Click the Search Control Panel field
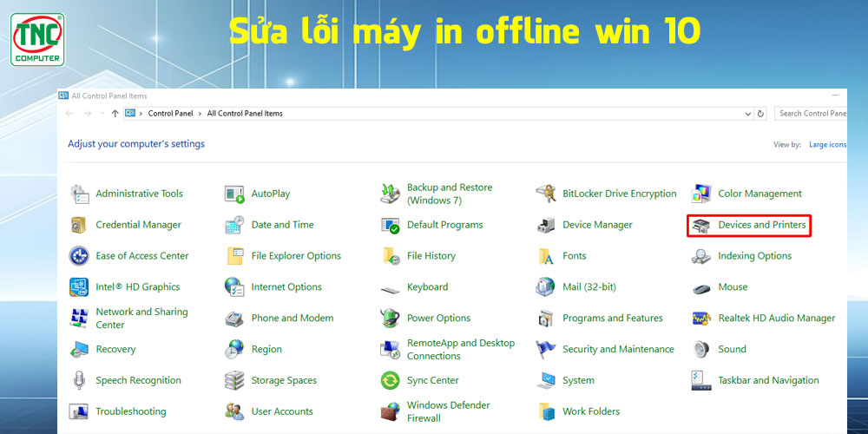This screenshot has height=434, width=868. point(811,114)
